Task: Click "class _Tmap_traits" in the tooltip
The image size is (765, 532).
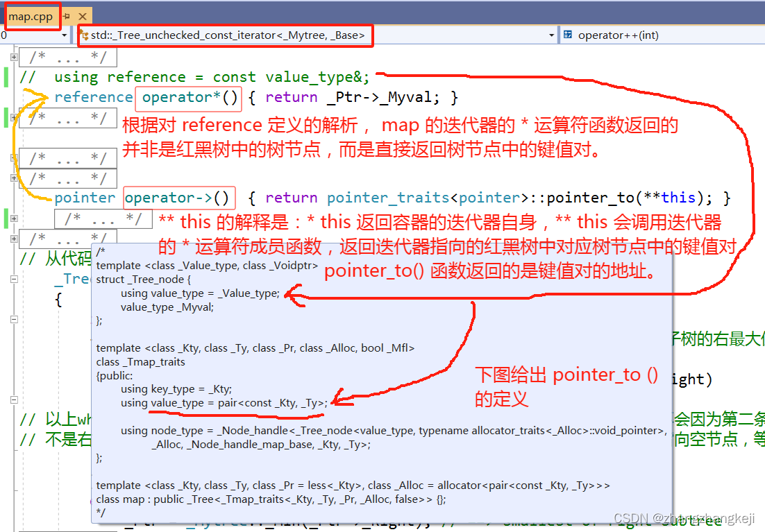Action: click(140, 362)
